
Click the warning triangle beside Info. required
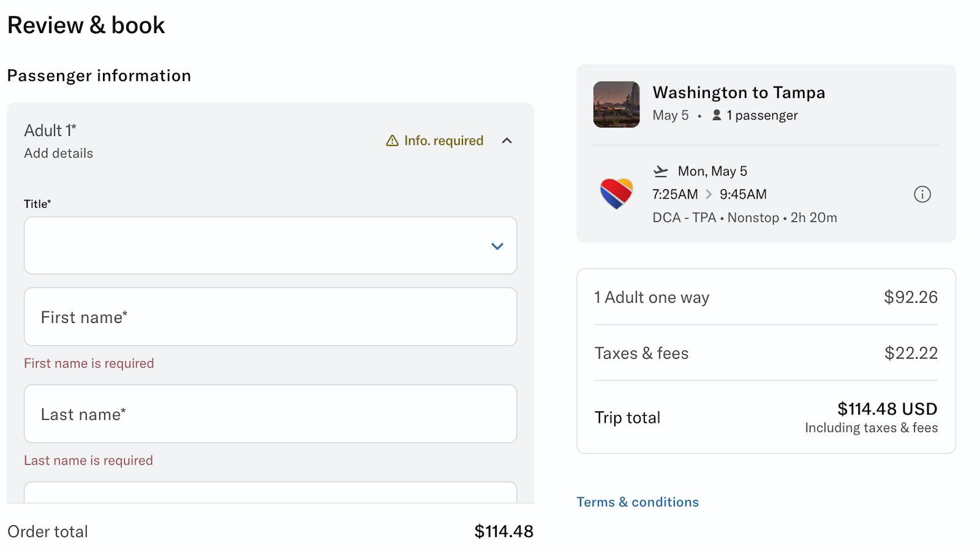pyautogui.click(x=393, y=141)
